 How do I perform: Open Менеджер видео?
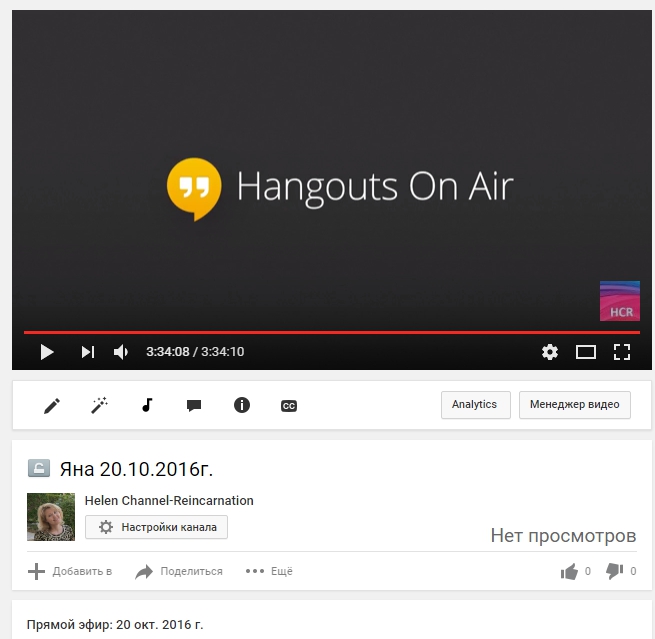(x=575, y=405)
